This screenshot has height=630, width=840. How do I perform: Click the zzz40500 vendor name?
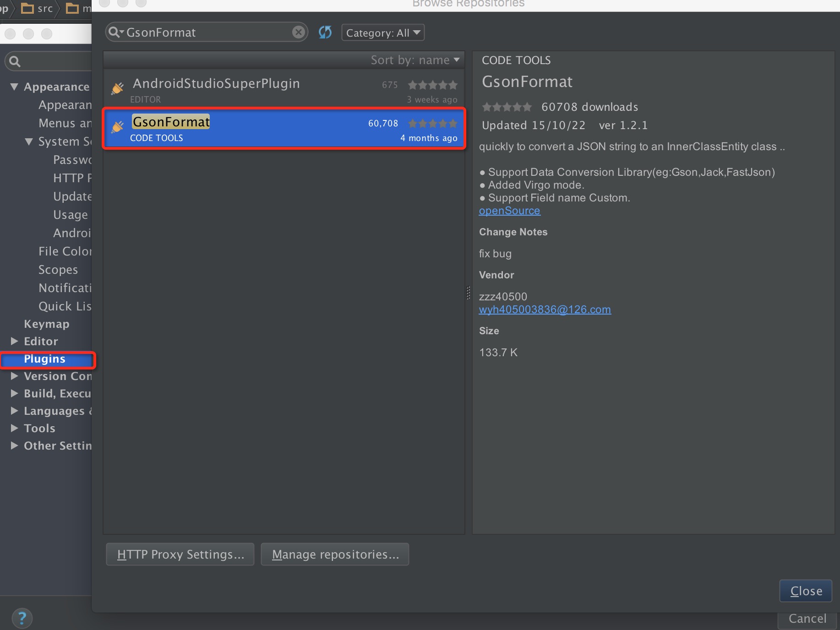click(503, 297)
